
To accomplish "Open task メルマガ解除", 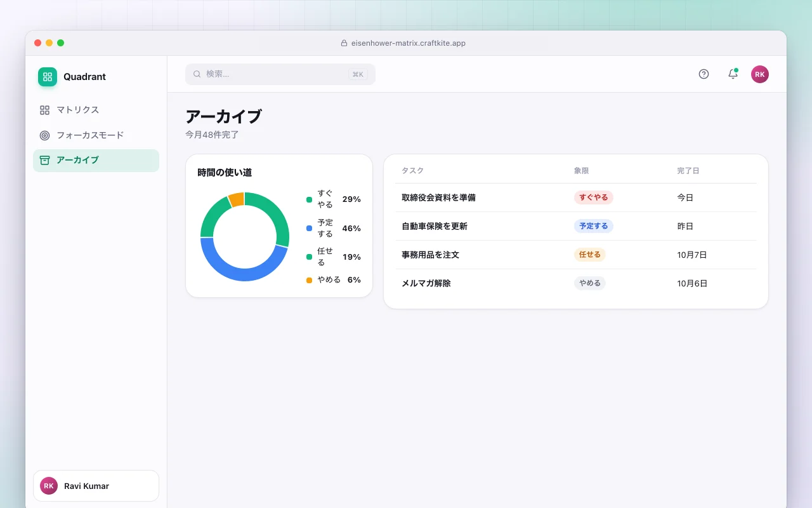I will click(x=426, y=283).
